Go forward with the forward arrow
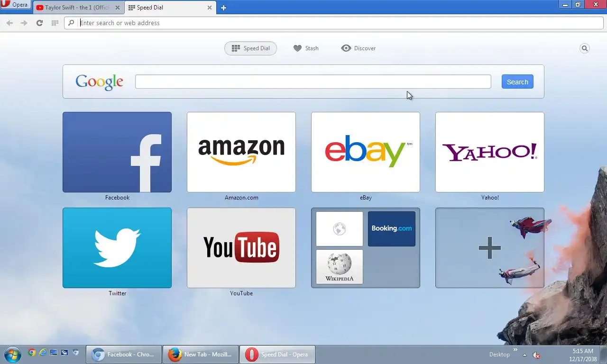 tap(24, 23)
